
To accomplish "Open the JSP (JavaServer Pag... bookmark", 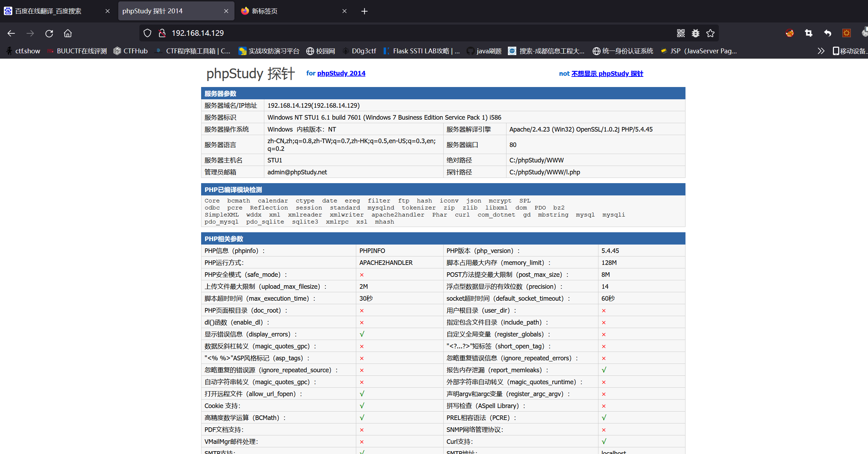I will click(x=698, y=51).
